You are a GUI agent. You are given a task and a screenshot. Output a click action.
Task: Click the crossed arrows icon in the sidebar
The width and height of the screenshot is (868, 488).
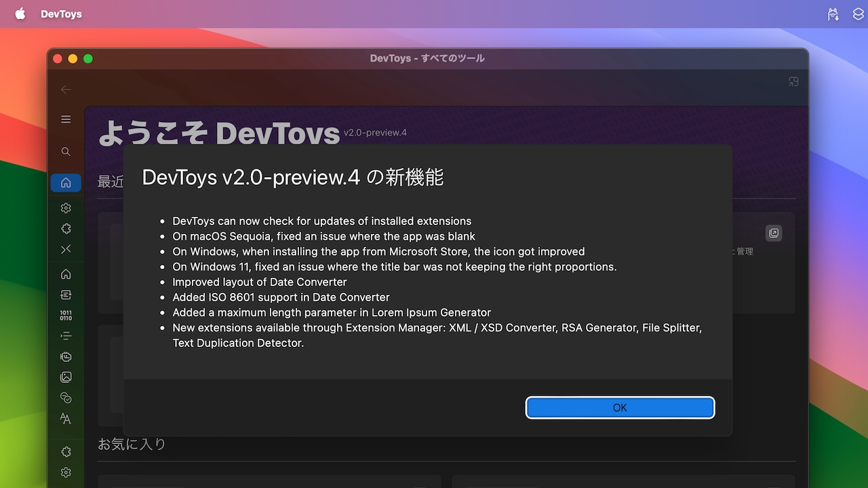pos(66,249)
